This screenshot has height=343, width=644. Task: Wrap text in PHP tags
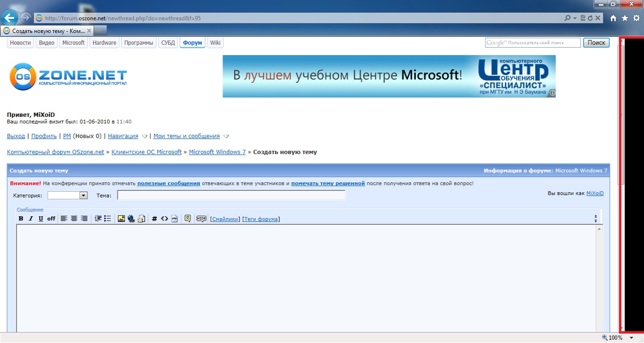coord(174,219)
